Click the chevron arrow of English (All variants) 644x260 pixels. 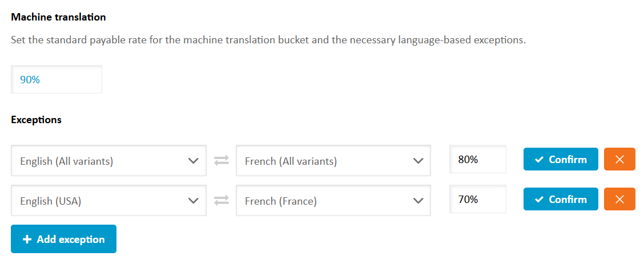pyautogui.click(x=193, y=161)
